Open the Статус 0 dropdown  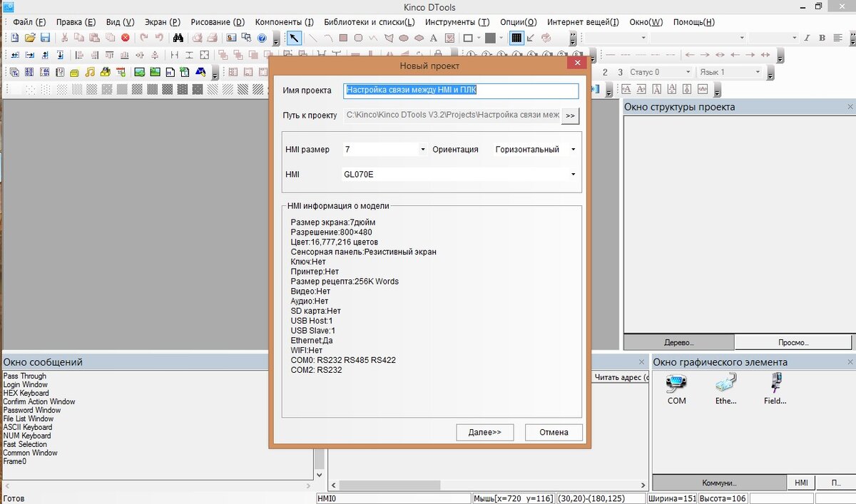click(x=688, y=72)
